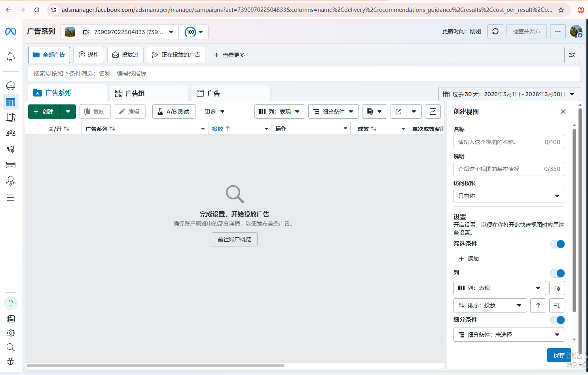
Task: Open the date range 过去 30 天 dropdown
Action: 509,94
